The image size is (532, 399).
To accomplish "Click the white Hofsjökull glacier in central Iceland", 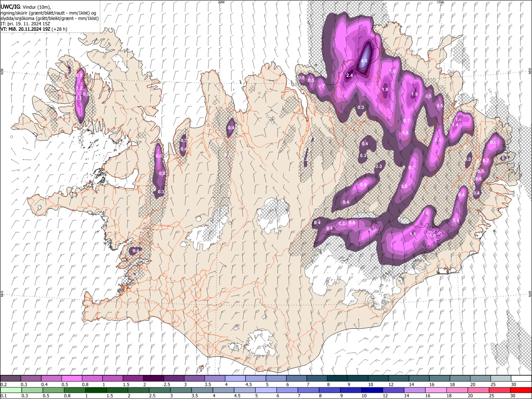I will [x=273, y=215].
